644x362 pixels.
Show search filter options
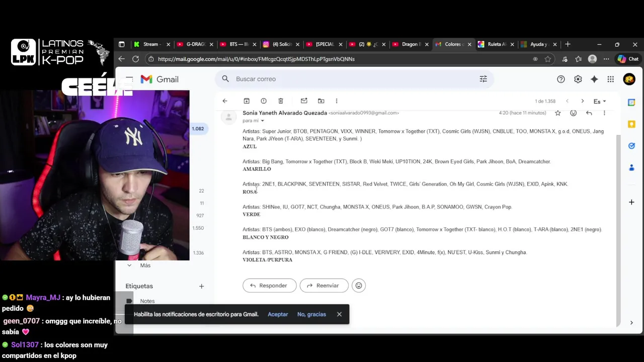(483, 79)
